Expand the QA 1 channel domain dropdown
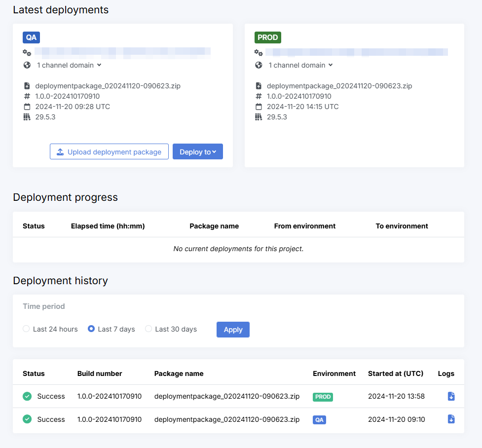 pos(69,65)
